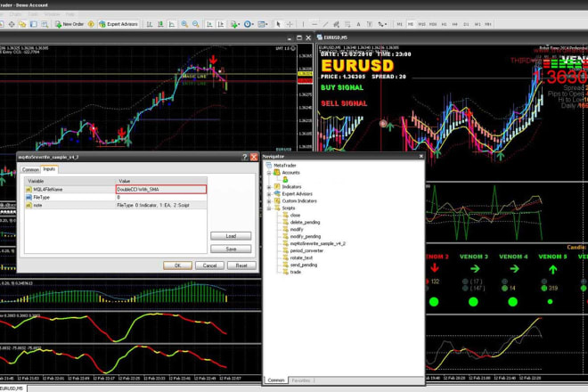The height and width of the screenshot is (392, 588).
Task: Click the Cancel button
Action: coord(209,265)
